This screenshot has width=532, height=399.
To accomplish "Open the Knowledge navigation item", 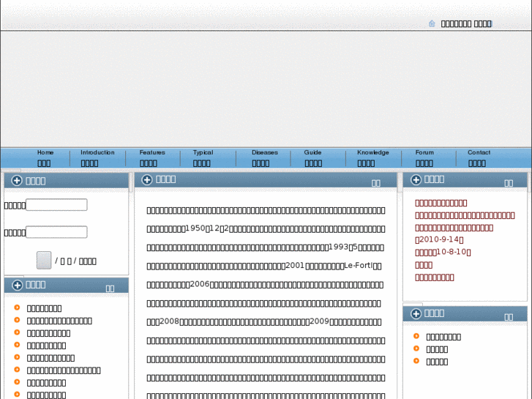I will (372, 158).
